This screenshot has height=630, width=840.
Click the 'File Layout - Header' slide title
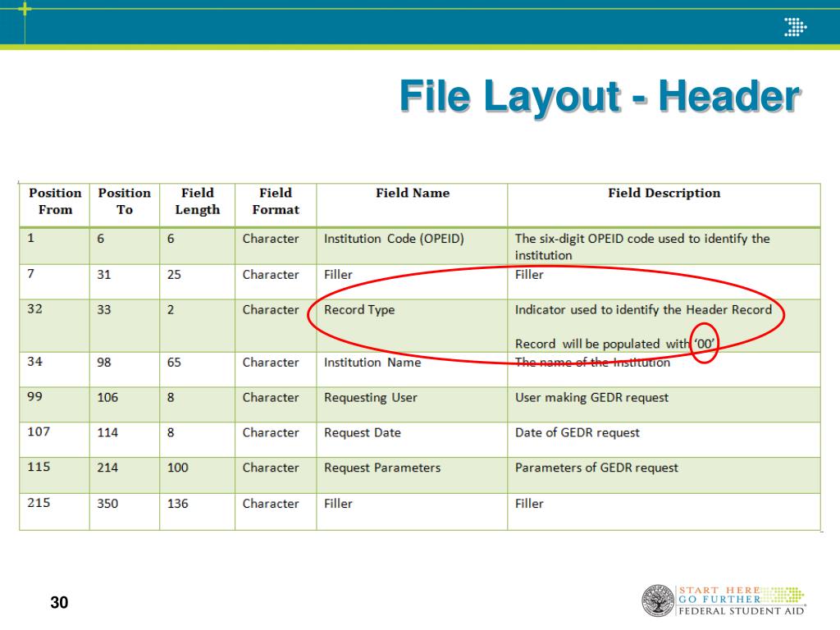pyautogui.click(x=600, y=96)
